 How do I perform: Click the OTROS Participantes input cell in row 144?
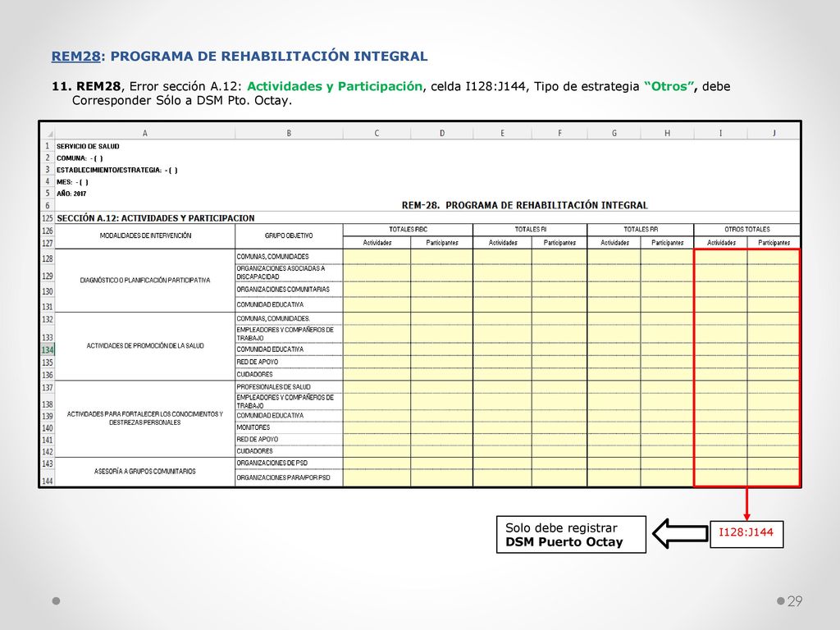coord(774,477)
